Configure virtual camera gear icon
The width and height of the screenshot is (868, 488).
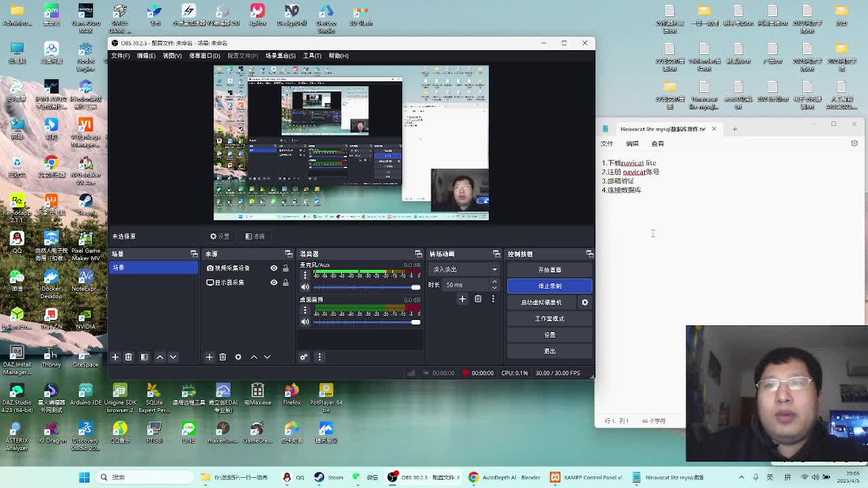585,302
